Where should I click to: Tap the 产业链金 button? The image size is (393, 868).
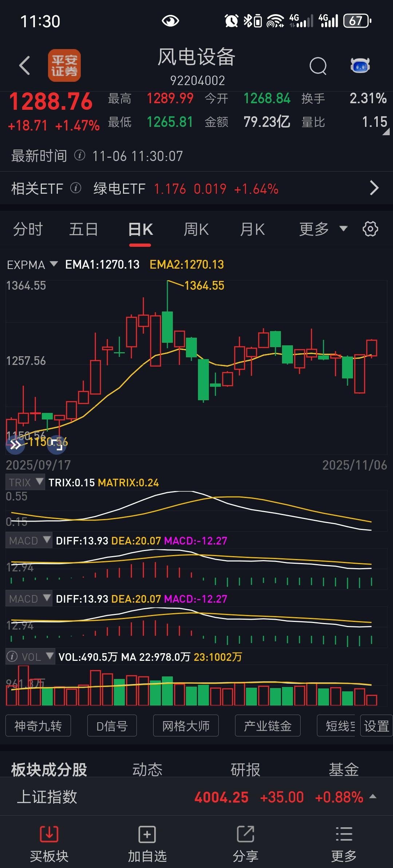click(268, 726)
